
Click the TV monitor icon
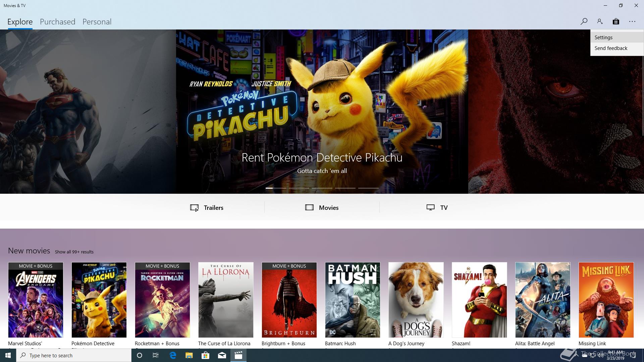point(431,207)
